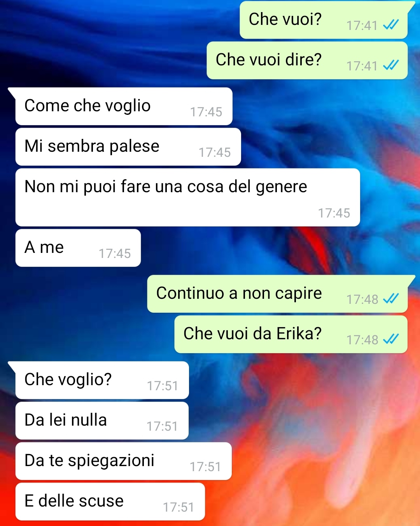
Task: Select the 'Continuo a non capire' message
Action: click(277, 294)
